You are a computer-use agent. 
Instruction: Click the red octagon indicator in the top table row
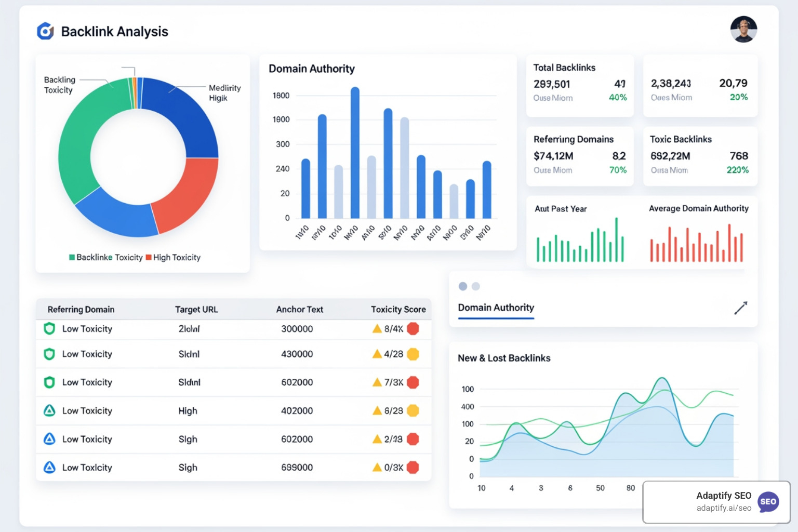click(x=414, y=328)
